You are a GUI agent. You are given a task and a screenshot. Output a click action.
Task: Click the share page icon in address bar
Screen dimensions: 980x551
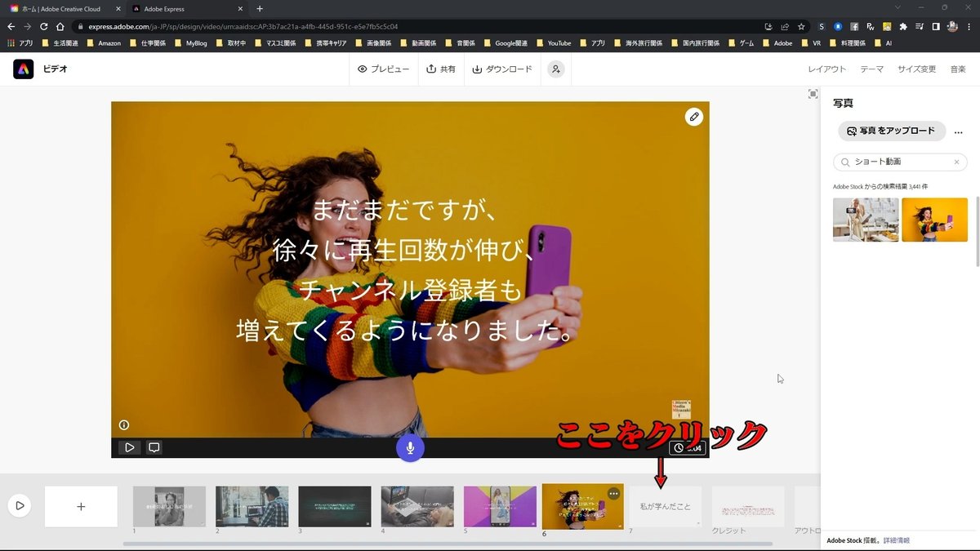pyautogui.click(x=785, y=26)
